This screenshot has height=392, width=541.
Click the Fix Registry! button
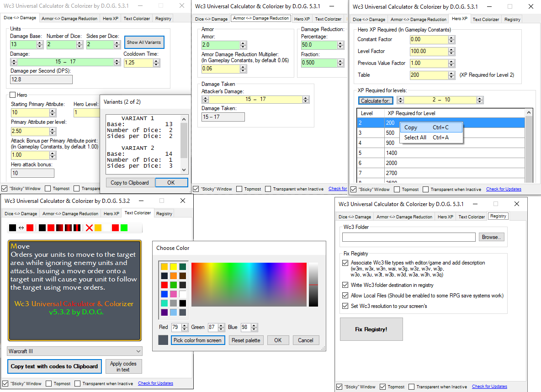[x=371, y=329]
